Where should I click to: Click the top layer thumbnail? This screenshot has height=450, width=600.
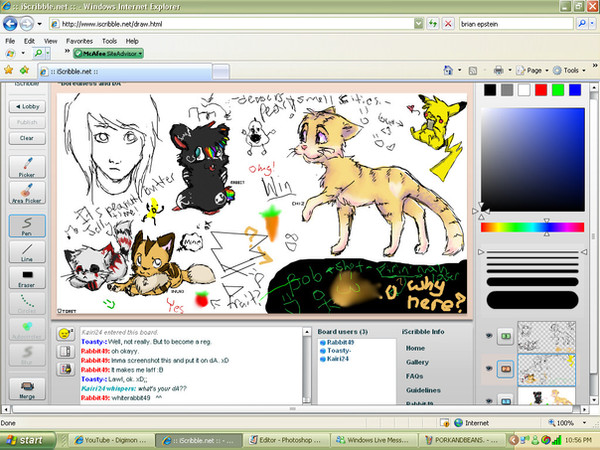546,337
